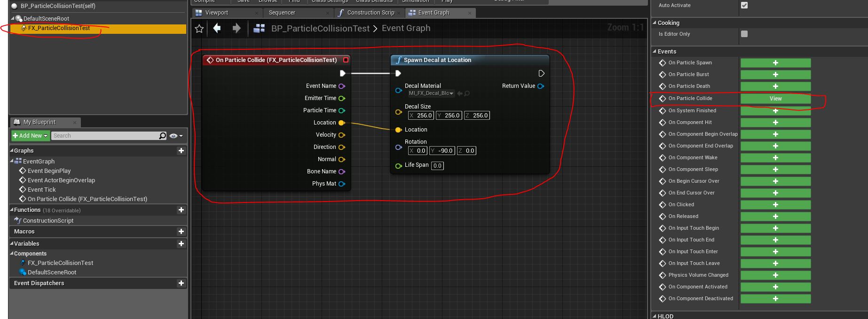This screenshot has height=319, width=868.
Task: Go back with the left navigation arrow
Action: [x=217, y=28]
